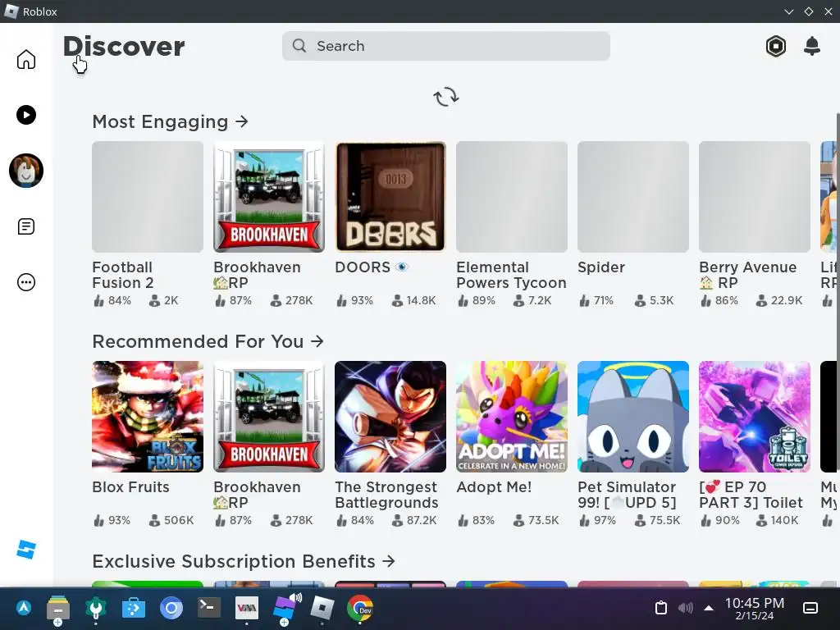Click the refresh arrows icon
Image resolution: width=840 pixels, height=630 pixels.
pos(445,97)
